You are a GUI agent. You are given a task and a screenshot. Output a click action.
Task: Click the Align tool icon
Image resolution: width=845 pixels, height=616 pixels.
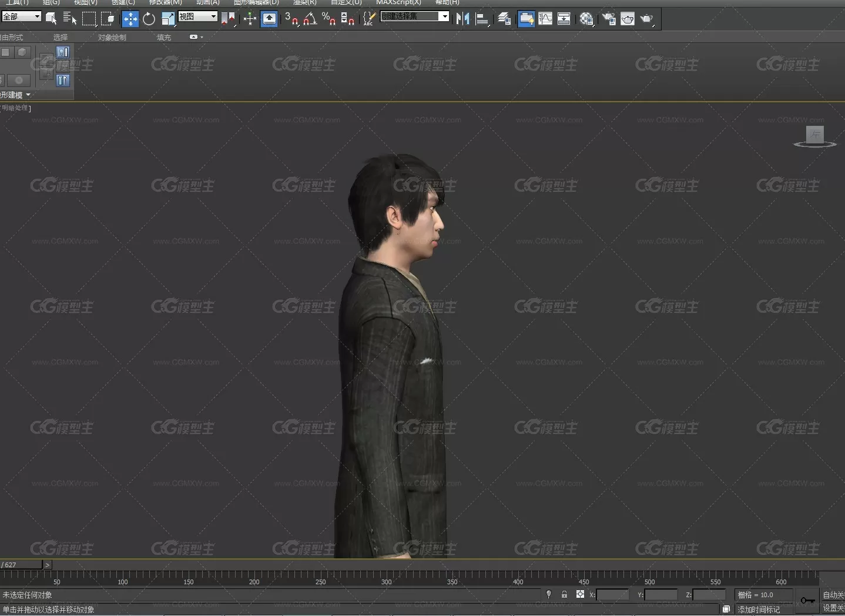click(x=482, y=19)
